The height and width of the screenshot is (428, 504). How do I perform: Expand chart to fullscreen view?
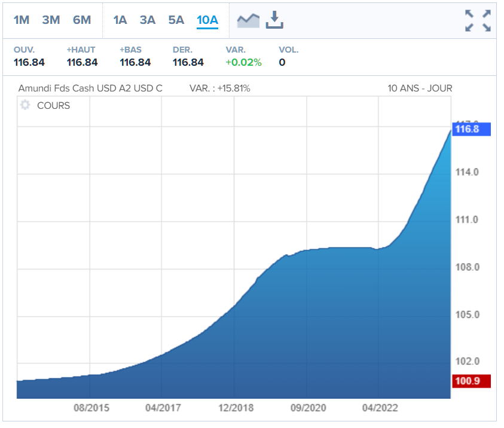tap(478, 21)
